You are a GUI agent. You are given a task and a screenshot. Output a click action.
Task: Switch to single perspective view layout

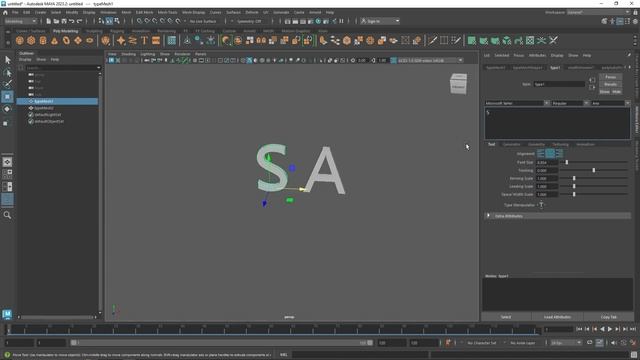pos(7,162)
